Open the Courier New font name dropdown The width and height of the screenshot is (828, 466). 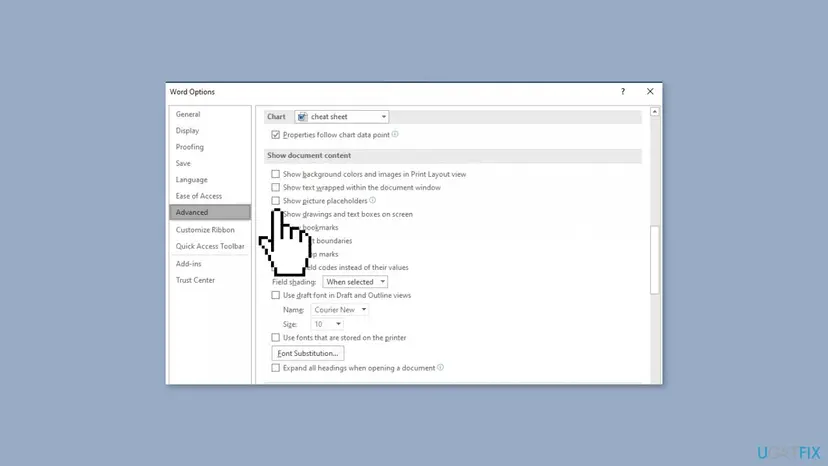340,310
